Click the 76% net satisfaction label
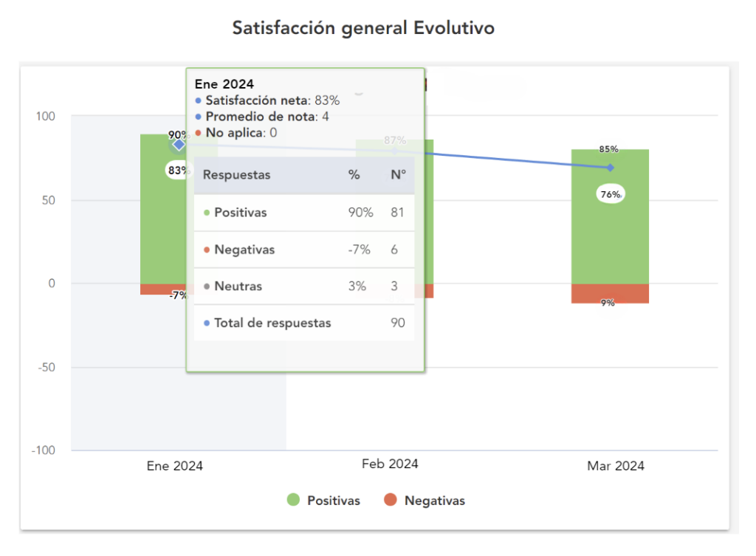The height and width of the screenshot is (556, 756). [x=611, y=195]
